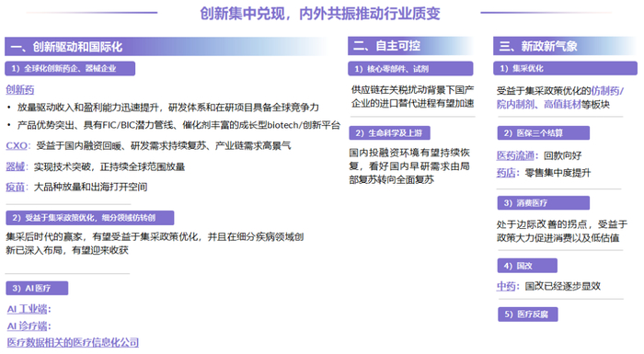Screen dimensions: 644x354
Task: Open the underlined 医药流通 link
Action: pos(515,156)
